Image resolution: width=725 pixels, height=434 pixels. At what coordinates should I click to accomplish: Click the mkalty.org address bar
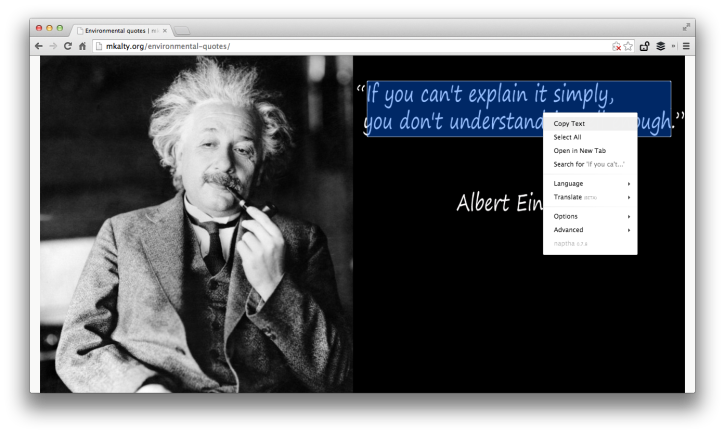click(350, 46)
